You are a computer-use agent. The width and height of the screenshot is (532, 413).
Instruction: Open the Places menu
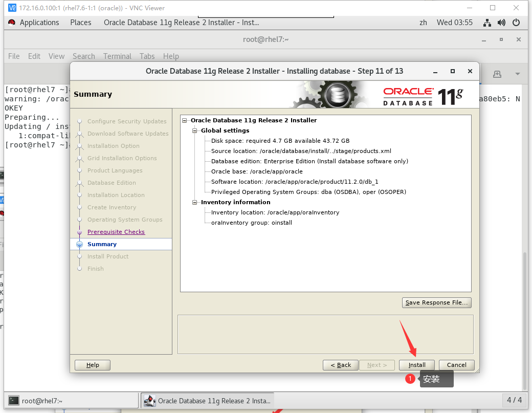point(81,23)
